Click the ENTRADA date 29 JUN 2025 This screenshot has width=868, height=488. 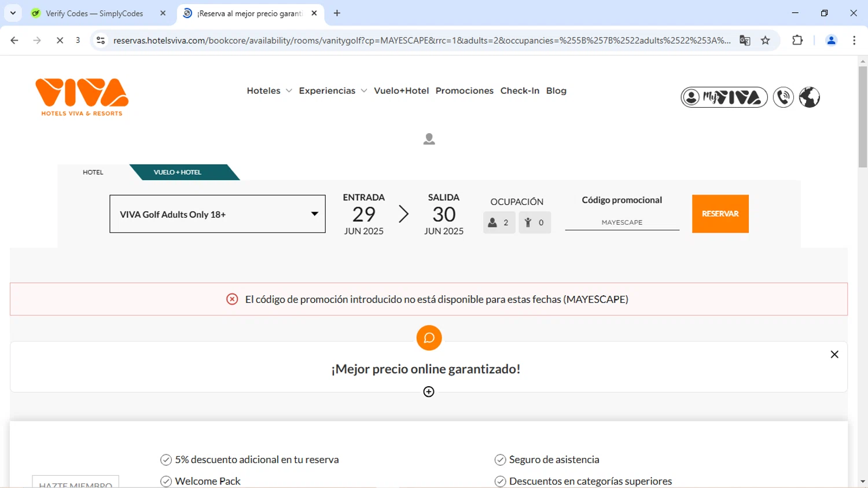(x=364, y=214)
